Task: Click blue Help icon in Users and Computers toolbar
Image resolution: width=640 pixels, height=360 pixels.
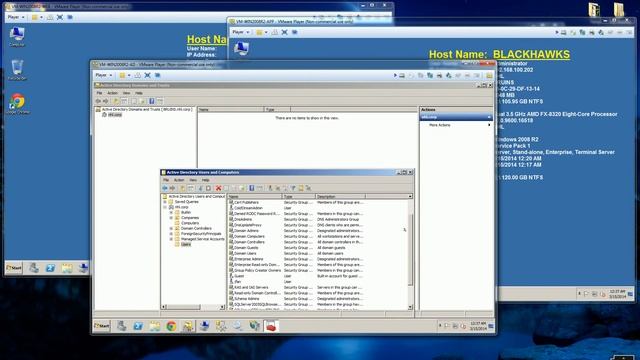Action: click(x=252, y=188)
